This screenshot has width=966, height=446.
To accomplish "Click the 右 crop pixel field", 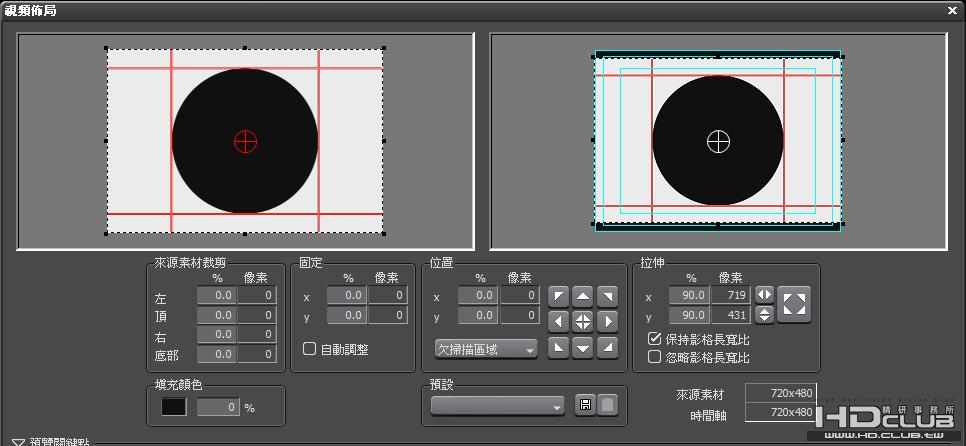I will (x=257, y=334).
